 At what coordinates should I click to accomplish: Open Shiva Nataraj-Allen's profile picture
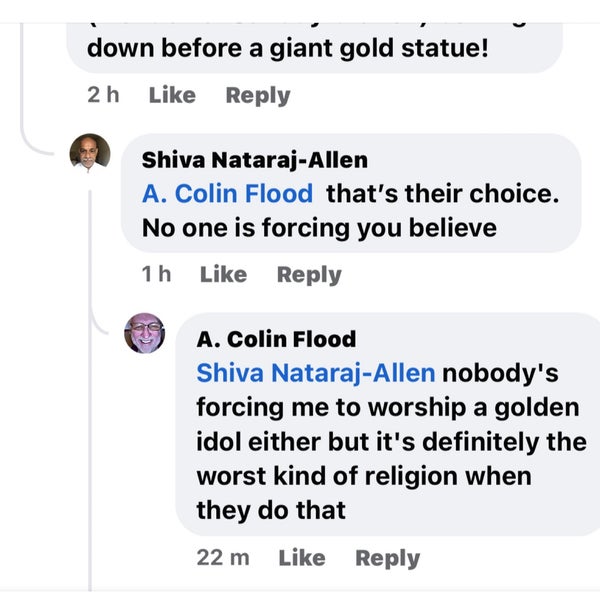click(89, 155)
